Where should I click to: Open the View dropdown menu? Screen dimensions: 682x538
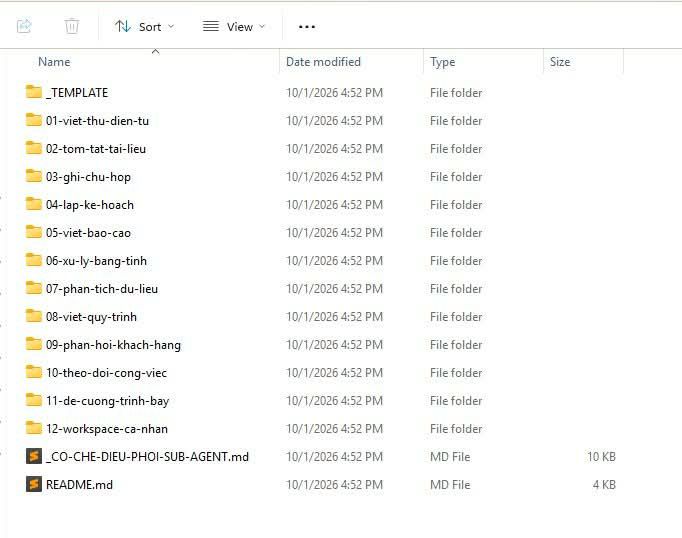point(234,27)
